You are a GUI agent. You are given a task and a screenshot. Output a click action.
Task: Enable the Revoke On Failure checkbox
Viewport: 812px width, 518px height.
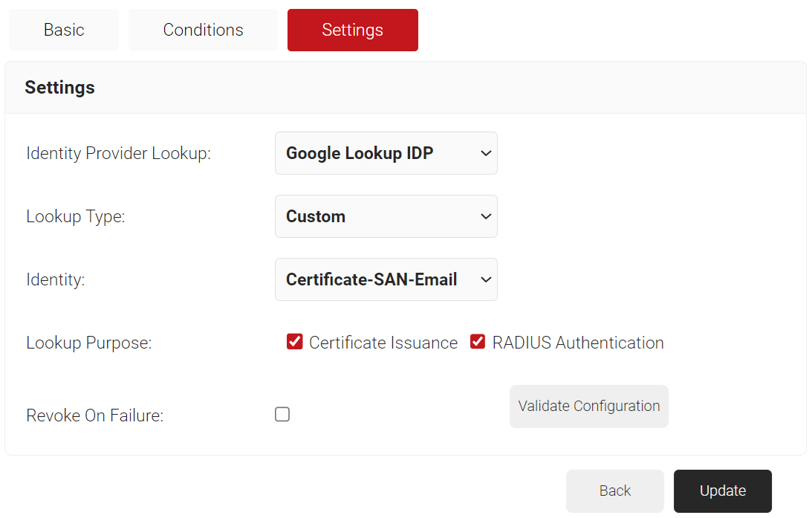tap(282, 414)
